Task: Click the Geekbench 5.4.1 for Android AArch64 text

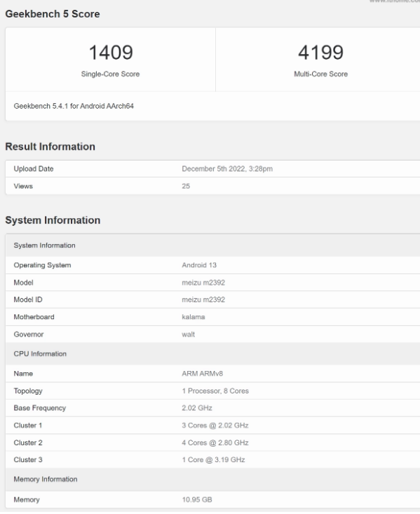Action: coord(74,106)
